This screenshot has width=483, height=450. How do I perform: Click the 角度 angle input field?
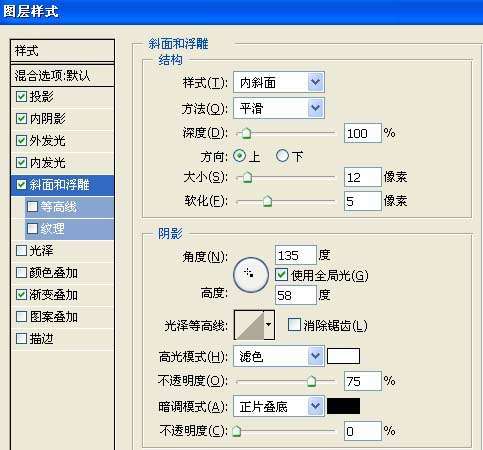pos(295,256)
